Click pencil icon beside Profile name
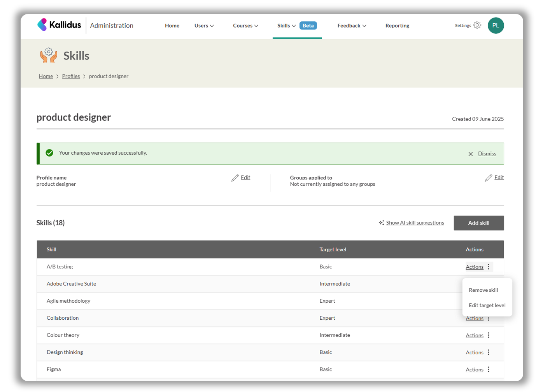The image size is (536, 392). pyautogui.click(x=235, y=178)
